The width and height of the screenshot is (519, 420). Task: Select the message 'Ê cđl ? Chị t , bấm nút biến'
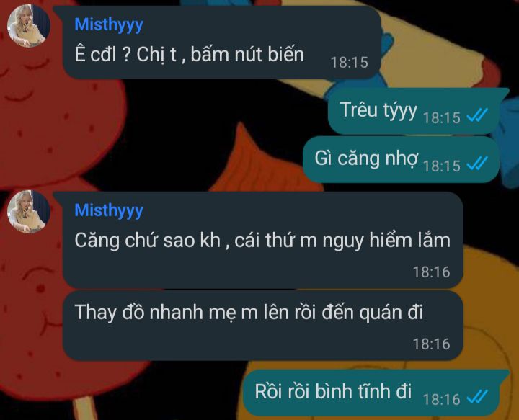222,43
